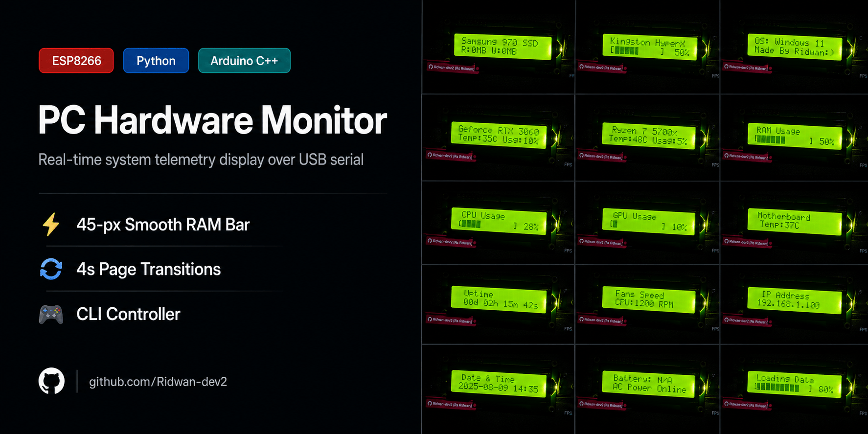The width and height of the screenshot is (868, 434).
Task: Open the Samsung 970 SSD LCD thumbnail
Action: 498,47
